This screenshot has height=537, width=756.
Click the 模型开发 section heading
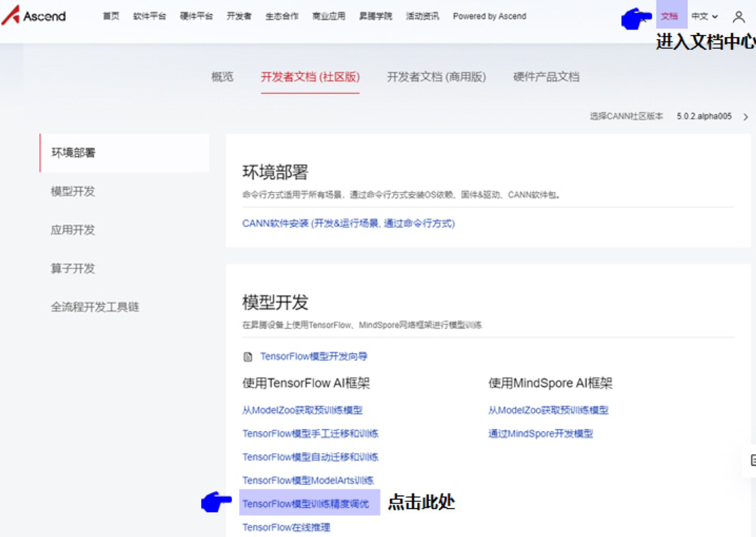tap(275, 302)
